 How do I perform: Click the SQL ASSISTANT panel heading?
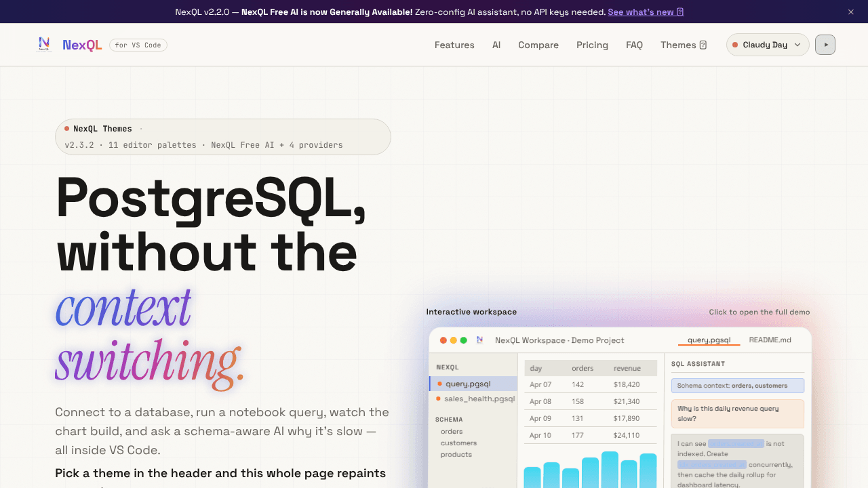click(698, 364)
